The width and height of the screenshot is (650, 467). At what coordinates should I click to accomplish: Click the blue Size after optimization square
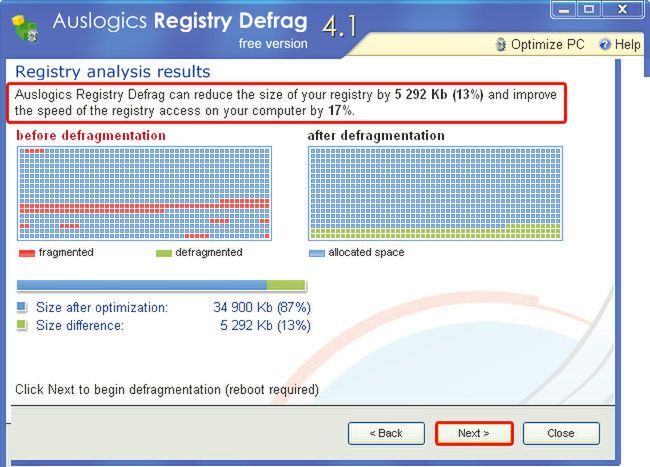click(x=22, y=307)
